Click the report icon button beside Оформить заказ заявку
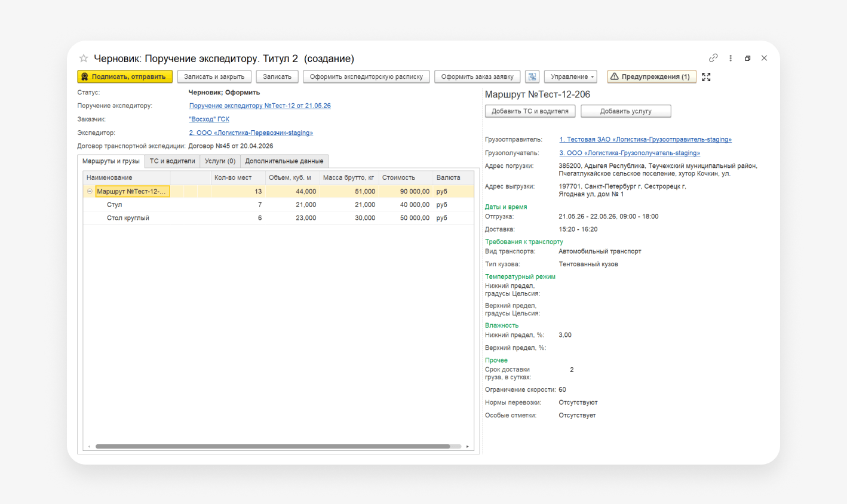The width and height of the screenshot is (847, 504). point(532,76)
